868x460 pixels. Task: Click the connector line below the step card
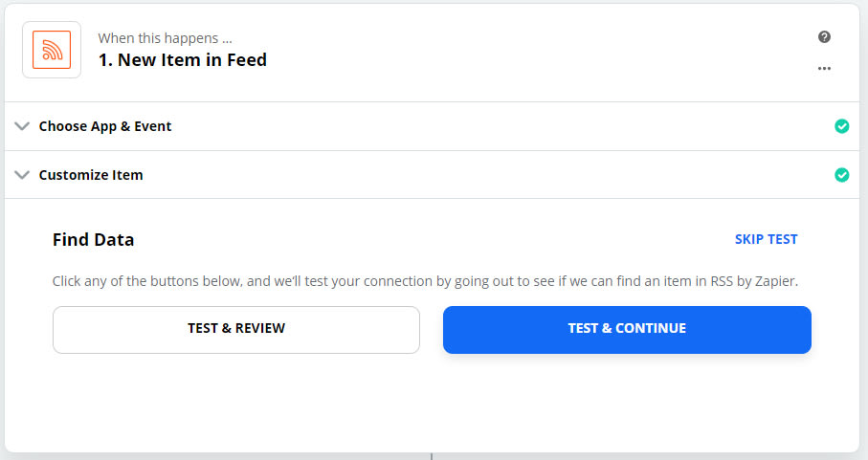pos(432,457)
